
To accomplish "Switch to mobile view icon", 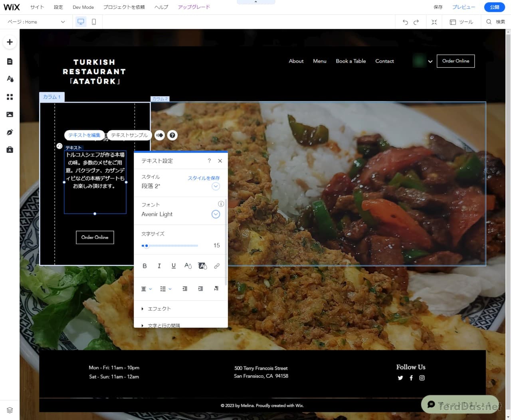I will click(x=94, y=22).
